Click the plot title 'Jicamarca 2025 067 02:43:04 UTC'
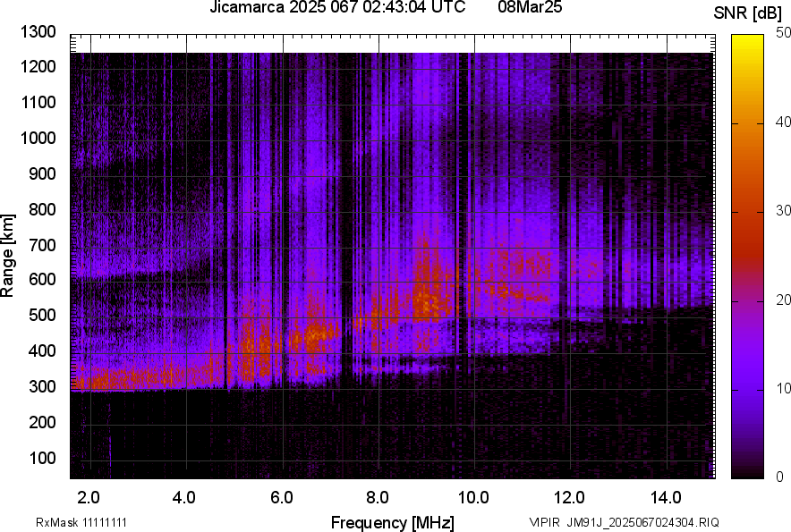This screenshot has width=791, height=532. 337,7
